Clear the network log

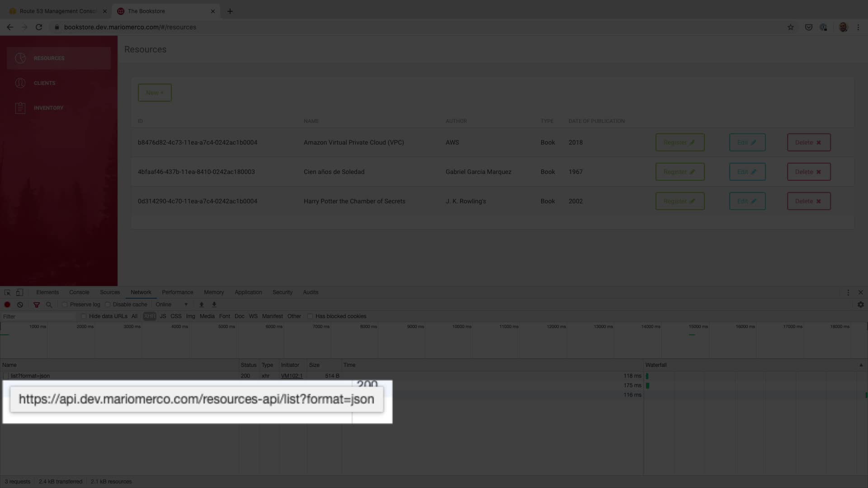20,305
